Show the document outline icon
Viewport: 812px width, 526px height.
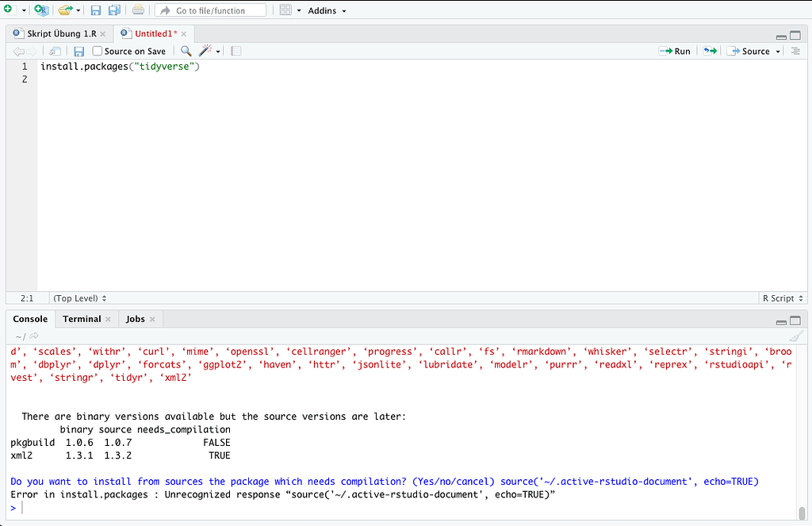(x=796, y=51)
